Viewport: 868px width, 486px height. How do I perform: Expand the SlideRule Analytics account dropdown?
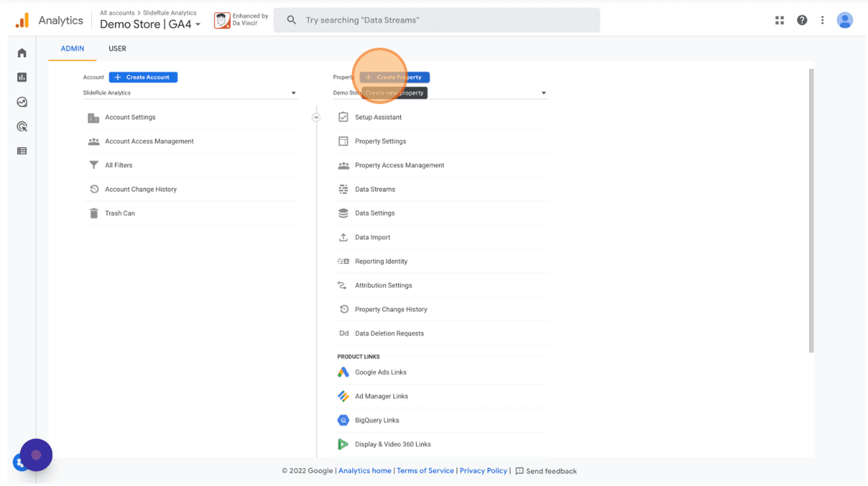190,93
